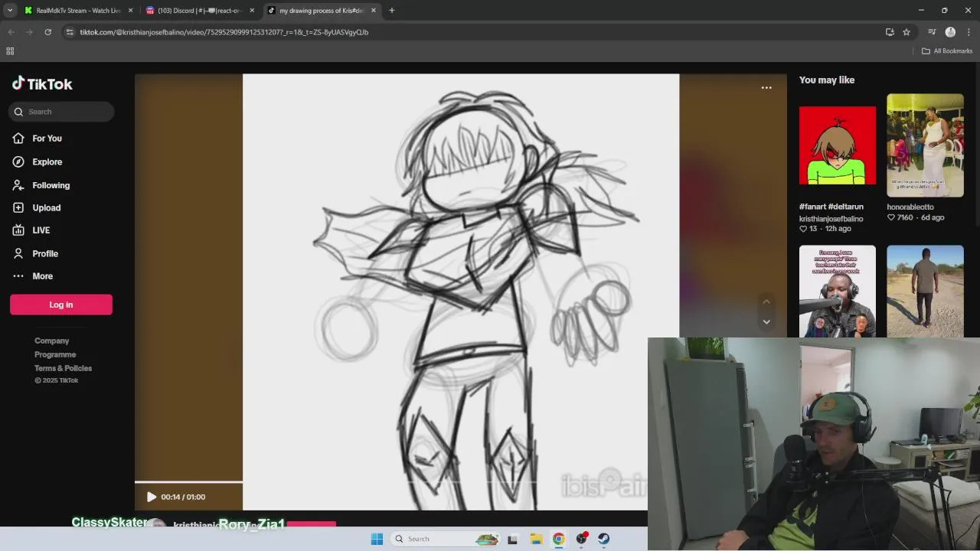Image resolution: width=980 pixels, height=551 pixels.
Task: Click the tiktok.com address bar URL
Action: (224, 32)
